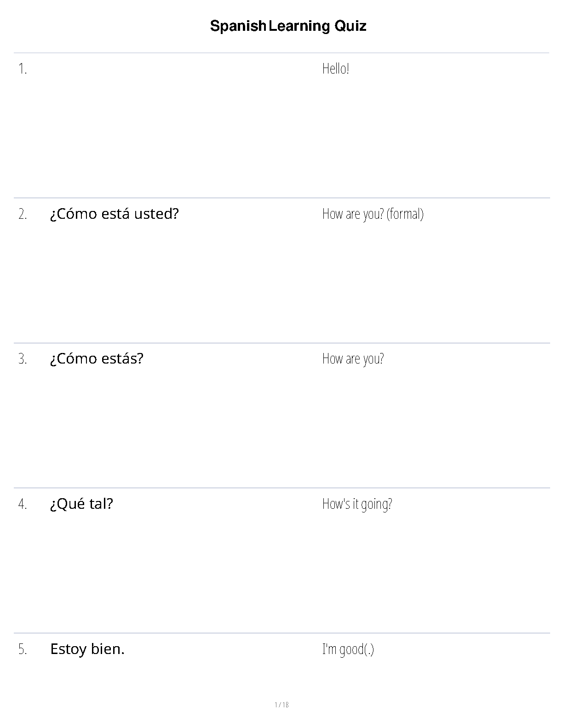The width and height of the screenshot is (563, 728).
Task: Select the "How are you? (formal)" translation
Action: coord(373,214)
